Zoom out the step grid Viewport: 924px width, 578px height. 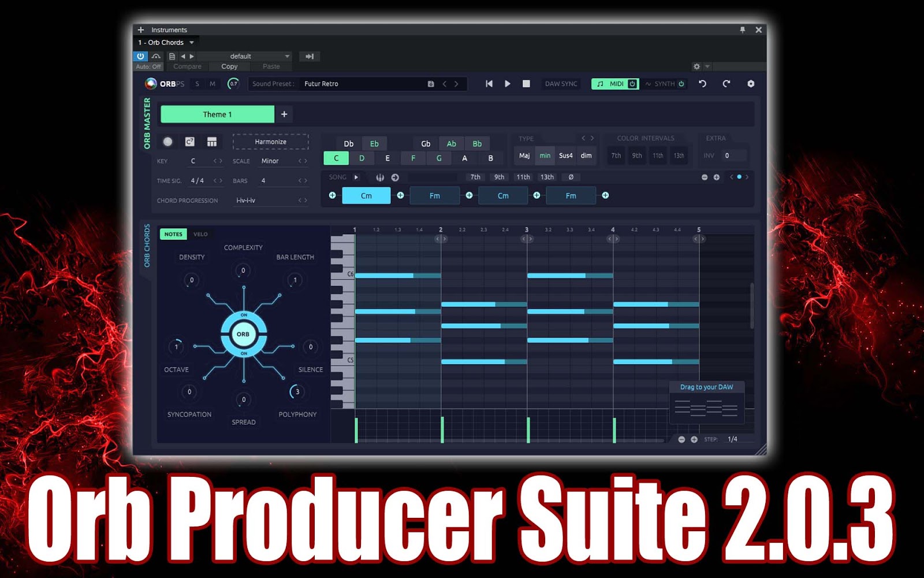tap(681, 439)
